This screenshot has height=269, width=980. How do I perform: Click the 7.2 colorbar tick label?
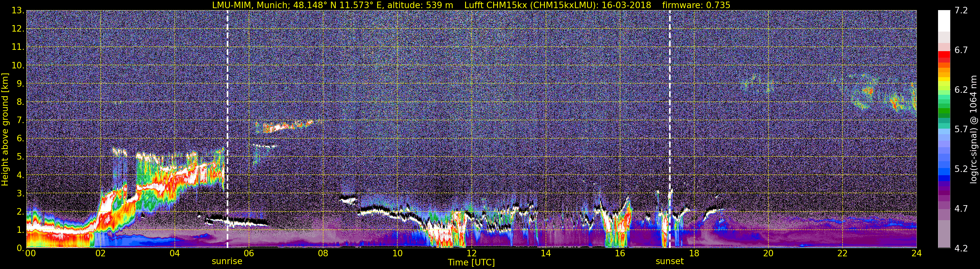pos(961,11)
